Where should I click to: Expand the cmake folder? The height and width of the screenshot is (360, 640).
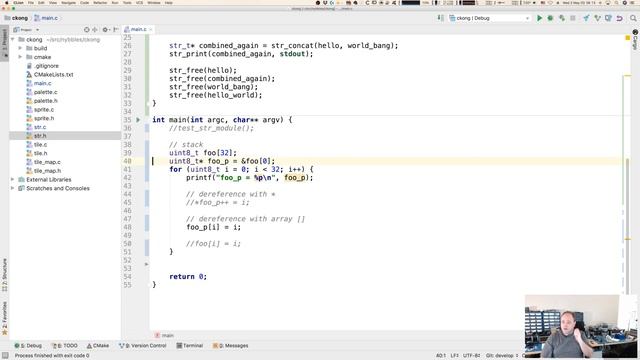point(20,57)
